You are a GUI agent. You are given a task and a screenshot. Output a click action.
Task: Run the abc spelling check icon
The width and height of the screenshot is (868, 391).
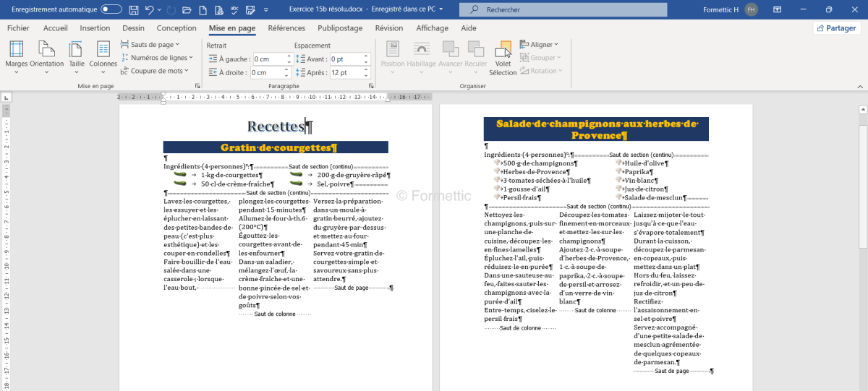coord(234,9)
